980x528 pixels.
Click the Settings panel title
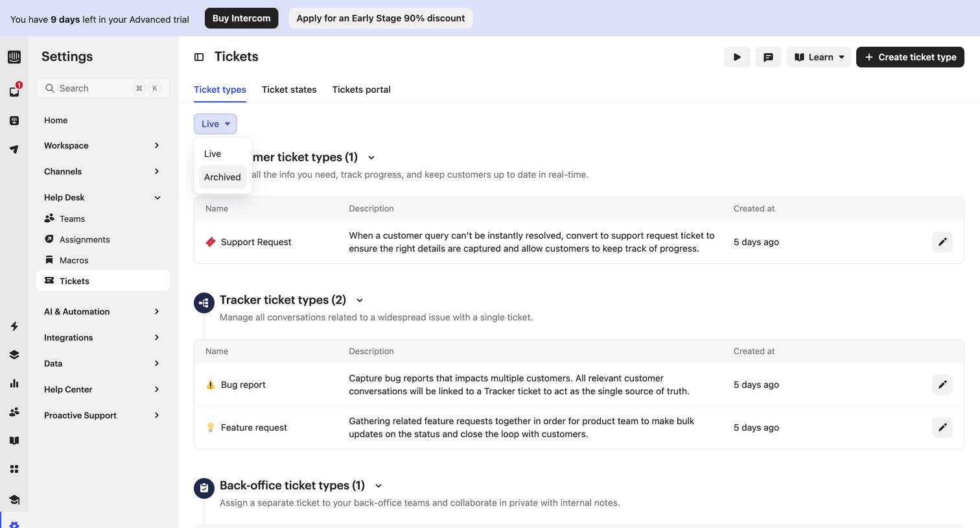67,56
